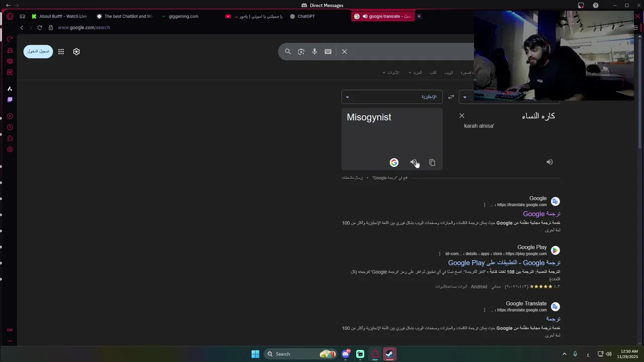Open the sidebar three-dots more menu
This screenshot has width=644, height=362.
[x=10, y=341]
